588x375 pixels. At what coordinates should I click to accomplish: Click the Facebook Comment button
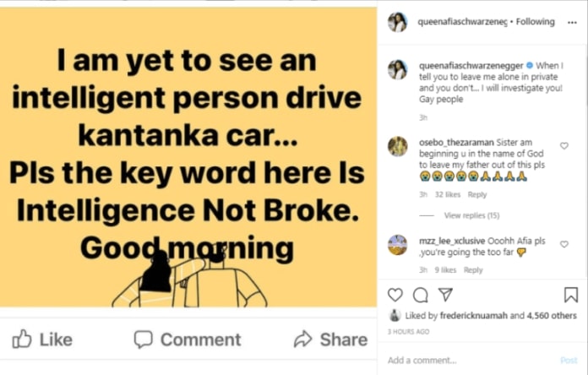[188, 340]
